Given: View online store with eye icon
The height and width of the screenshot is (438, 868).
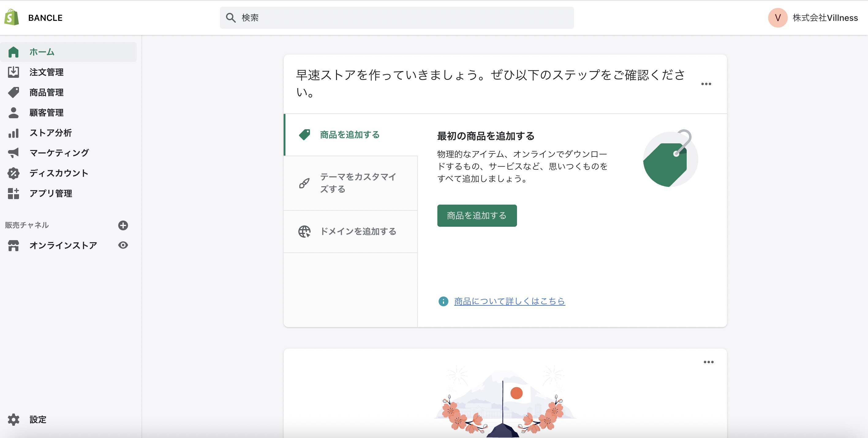Looking at the screenshot, I should pos(123,245).
